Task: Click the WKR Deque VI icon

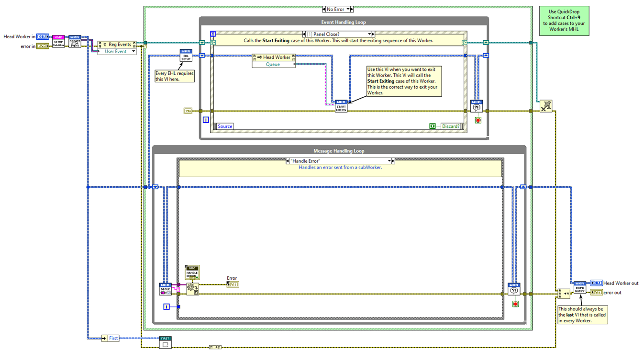Action: (x=165, y=289)
